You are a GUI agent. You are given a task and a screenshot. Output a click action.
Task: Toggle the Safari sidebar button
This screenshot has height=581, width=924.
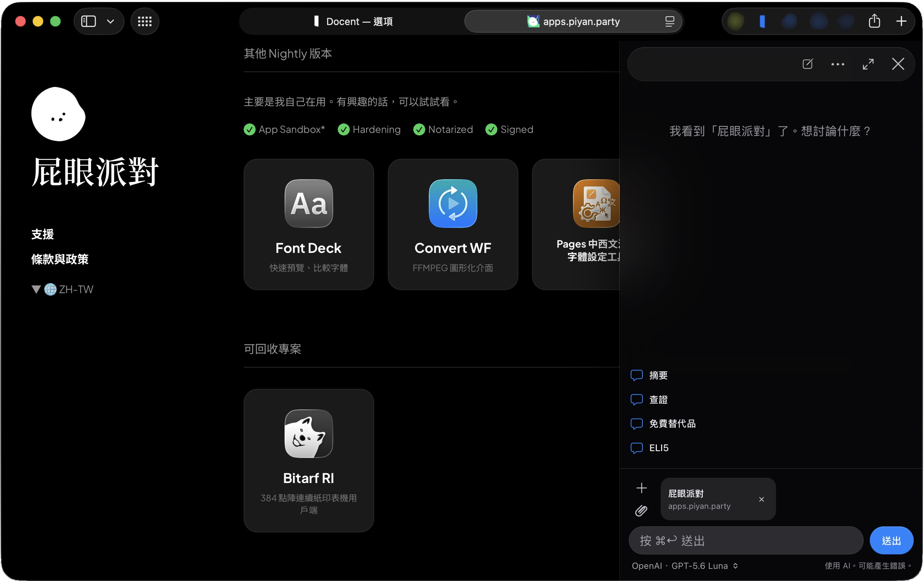[88, 21]
